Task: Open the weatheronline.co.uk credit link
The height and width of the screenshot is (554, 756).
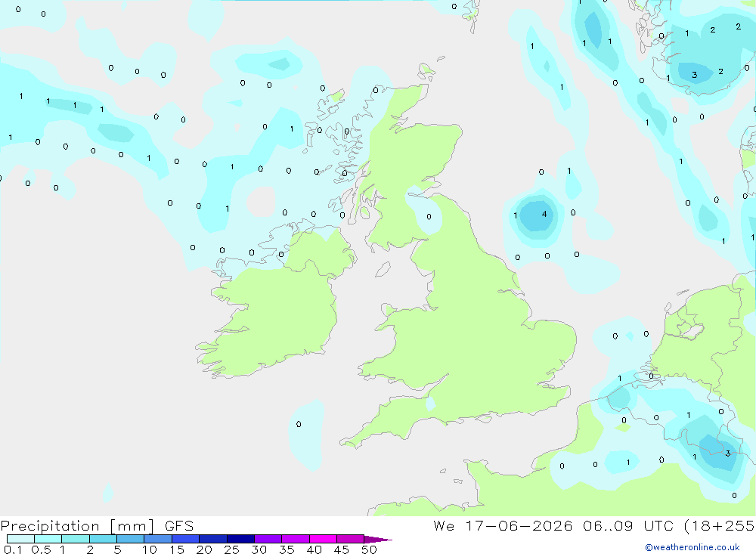Action: pyautogui.click(x=692, y=547)
